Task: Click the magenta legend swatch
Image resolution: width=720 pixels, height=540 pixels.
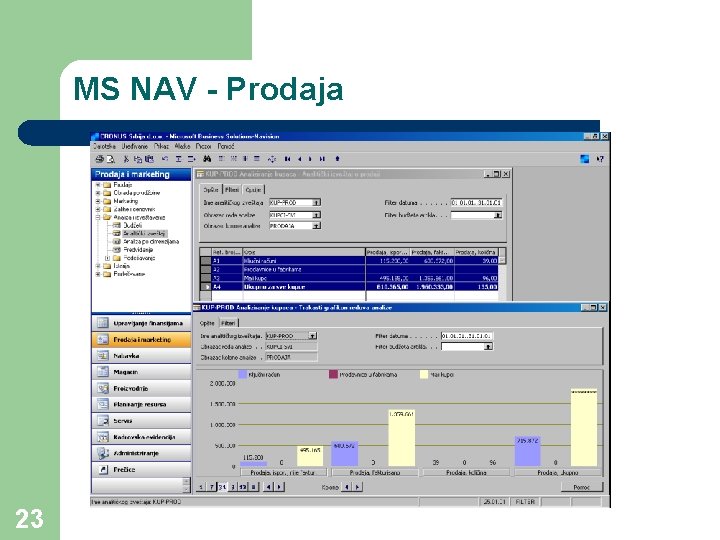Action: pyautogui.click(x=333, y=374)
